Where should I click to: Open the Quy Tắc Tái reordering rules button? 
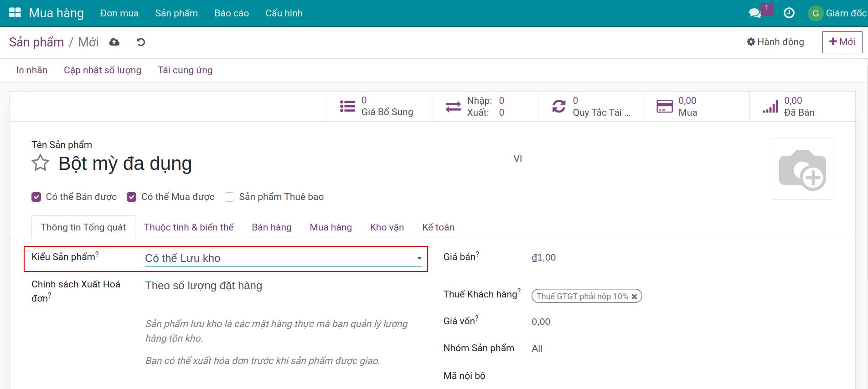(591, 106)
